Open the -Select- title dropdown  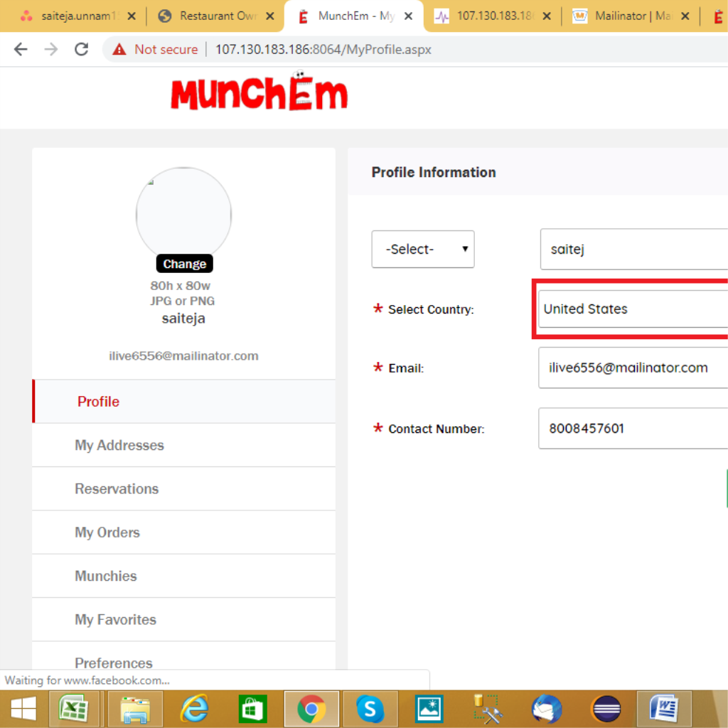click(422, 249)
